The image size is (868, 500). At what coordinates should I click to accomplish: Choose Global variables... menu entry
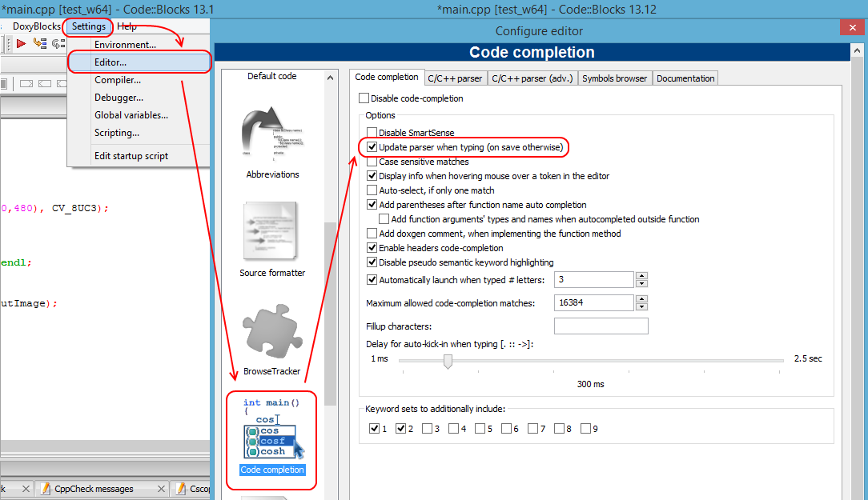[x=139, y=115]
